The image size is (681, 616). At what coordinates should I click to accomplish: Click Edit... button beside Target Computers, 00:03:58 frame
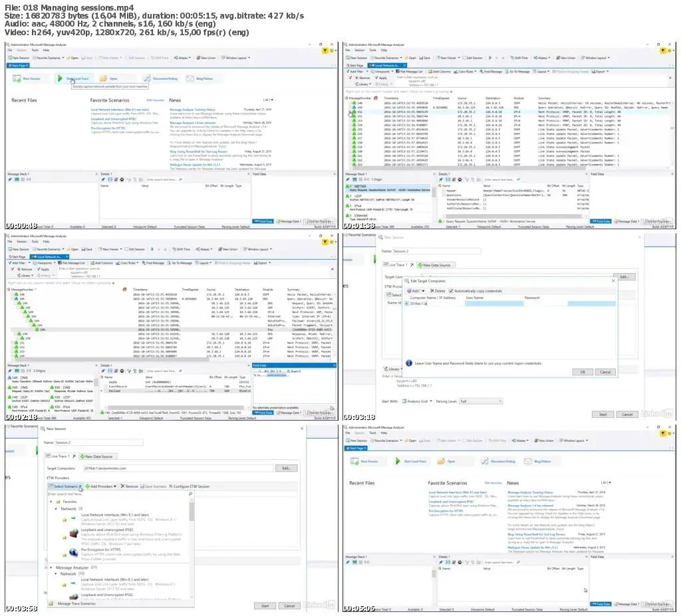coord(286,468)
